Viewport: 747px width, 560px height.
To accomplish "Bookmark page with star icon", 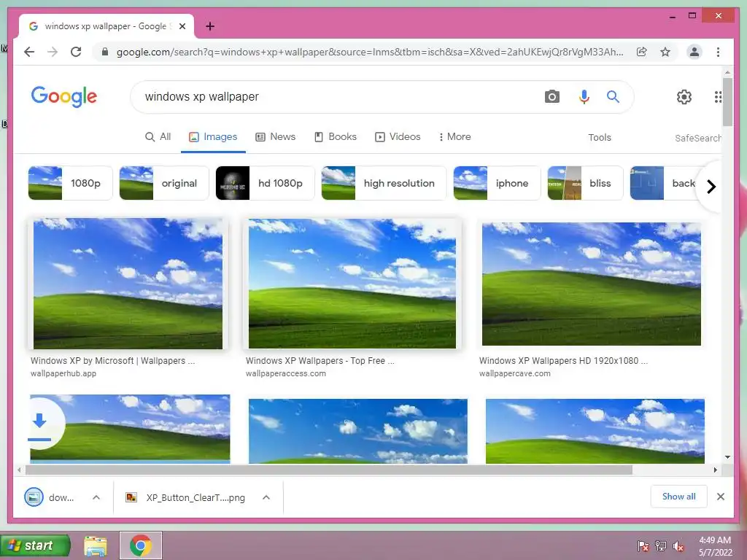I will click(x=665, y=52).
